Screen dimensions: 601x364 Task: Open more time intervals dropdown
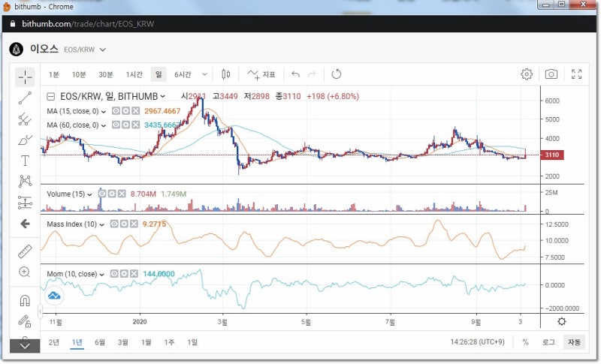[204, 74]
